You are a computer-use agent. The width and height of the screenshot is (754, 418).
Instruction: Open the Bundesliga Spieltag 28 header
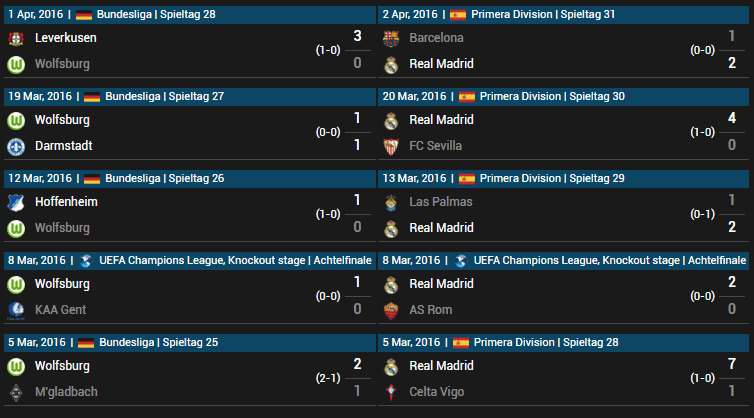tap(190, 14)
